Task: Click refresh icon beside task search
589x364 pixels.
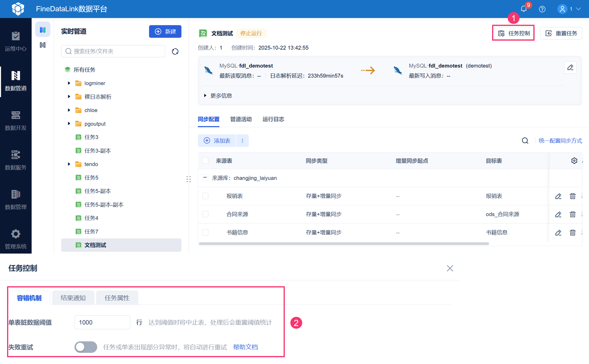Action: tap(175, 52)
